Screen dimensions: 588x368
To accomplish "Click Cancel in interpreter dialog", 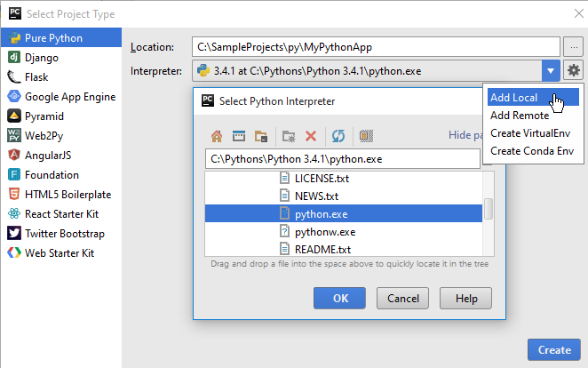I will (x=402, y=299).
